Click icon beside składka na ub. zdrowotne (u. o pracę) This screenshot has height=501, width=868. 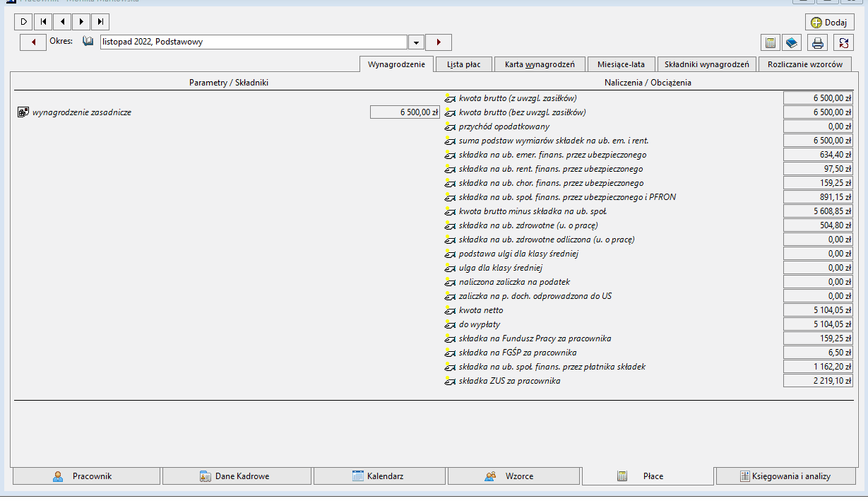[450, 225]
